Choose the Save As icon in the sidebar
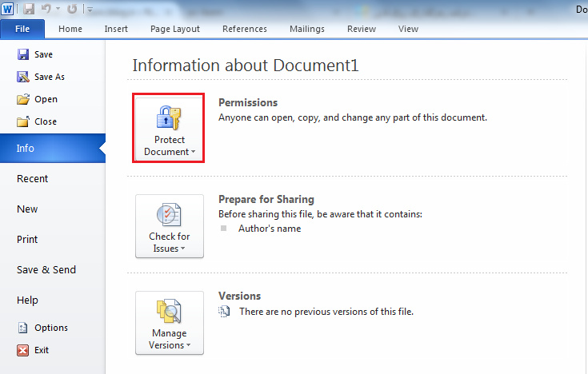This screenshot has height=374, width=588. click(x=23, y=77)
